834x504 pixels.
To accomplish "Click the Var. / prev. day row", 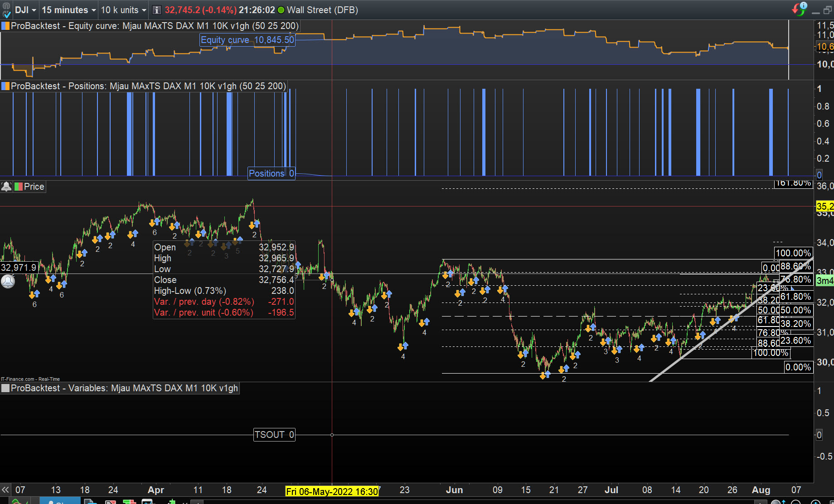I will 224,302.
